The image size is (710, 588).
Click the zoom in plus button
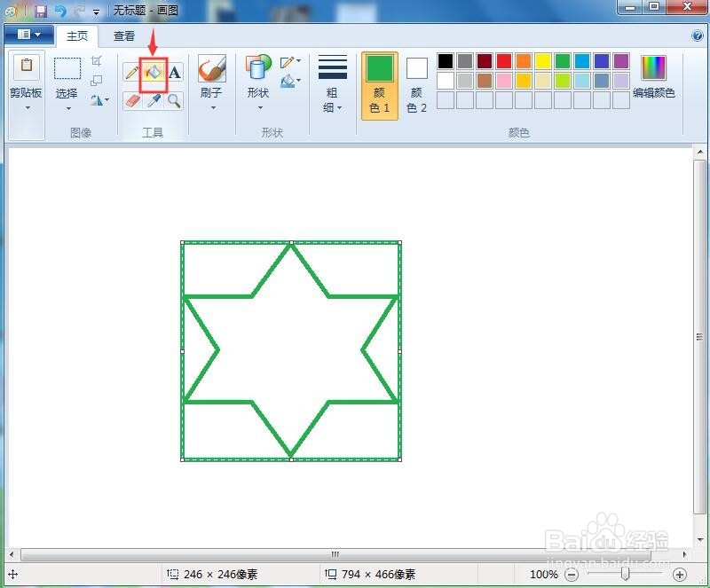click(x=679, y=575)
